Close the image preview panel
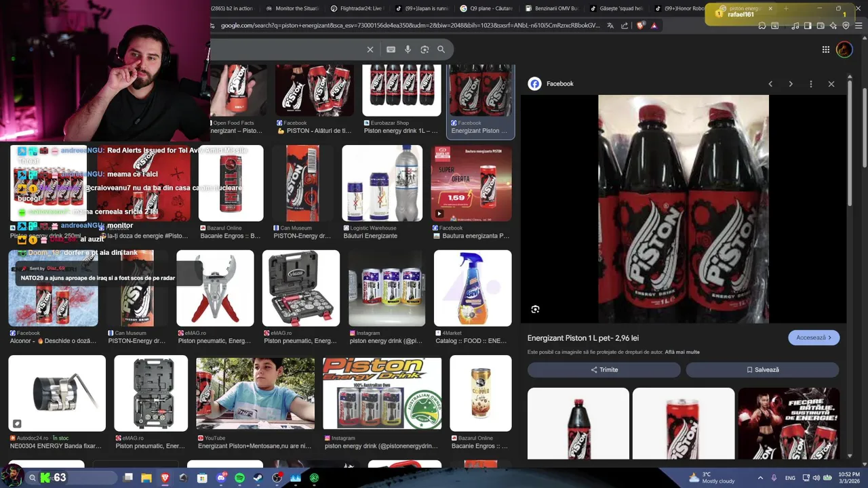 [x=831, y=84]
